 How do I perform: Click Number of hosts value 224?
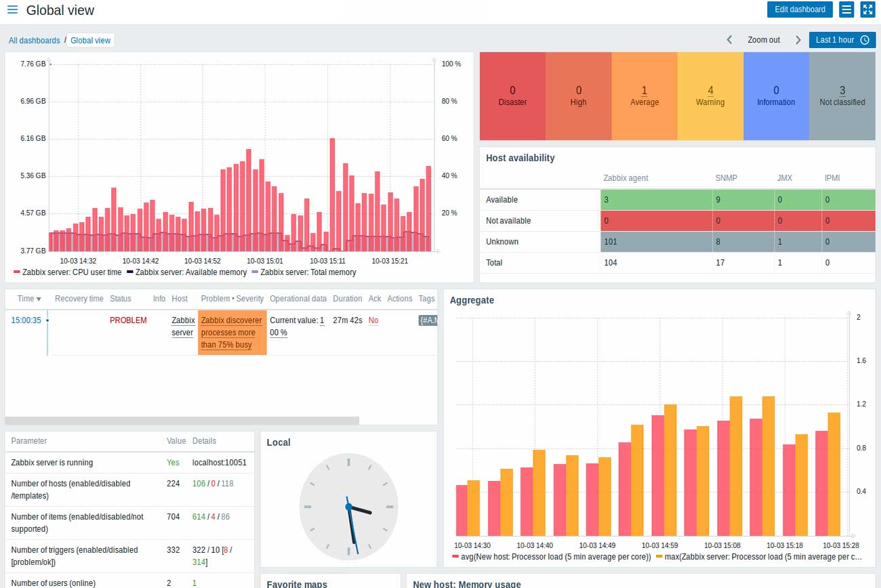(173, 484)
